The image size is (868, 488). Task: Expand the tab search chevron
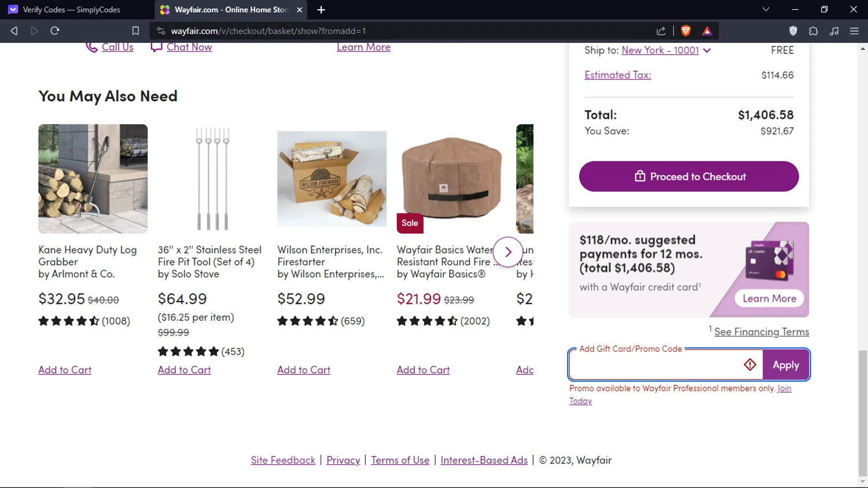766,10
